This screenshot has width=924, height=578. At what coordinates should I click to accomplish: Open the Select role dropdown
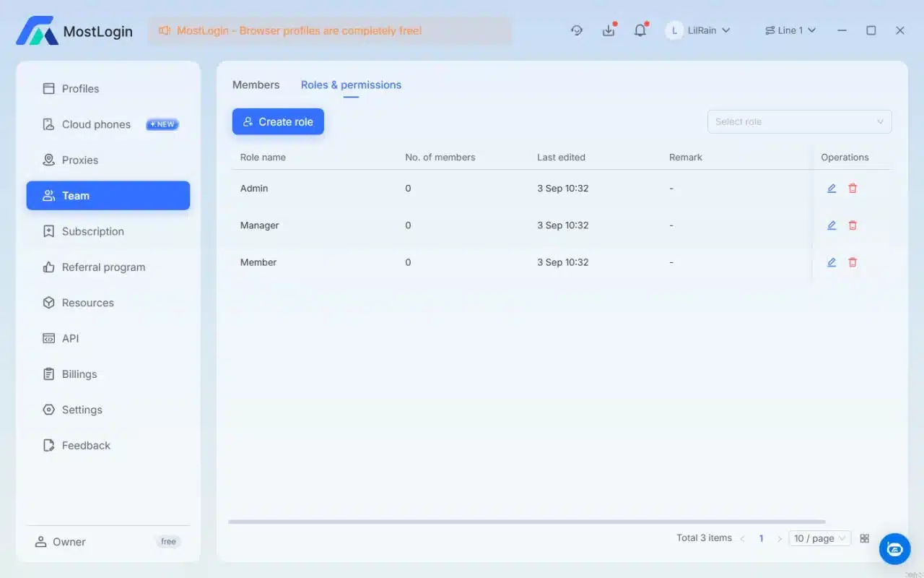coord(799,121)
